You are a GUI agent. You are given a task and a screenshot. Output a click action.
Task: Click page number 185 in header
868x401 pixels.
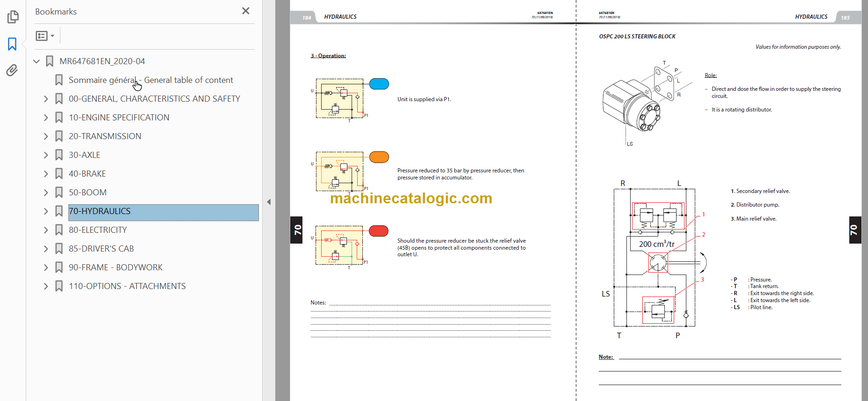click(845, 18)
